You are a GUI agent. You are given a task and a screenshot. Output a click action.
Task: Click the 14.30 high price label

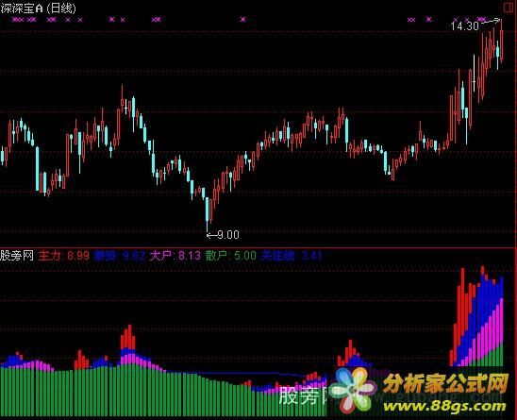pos(464,26)
